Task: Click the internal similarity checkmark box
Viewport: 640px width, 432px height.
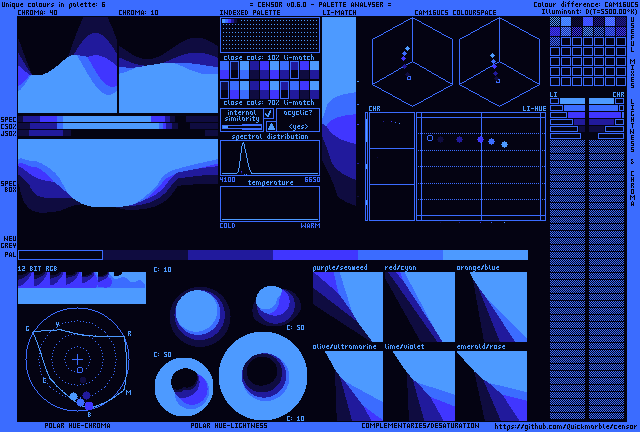Action: (x=269, y=114)
